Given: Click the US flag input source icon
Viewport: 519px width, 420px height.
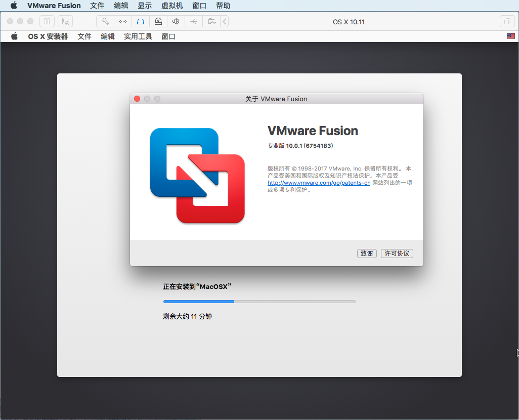Looking at the screenshot, I should pyautogui.click(x=511, y=36).
